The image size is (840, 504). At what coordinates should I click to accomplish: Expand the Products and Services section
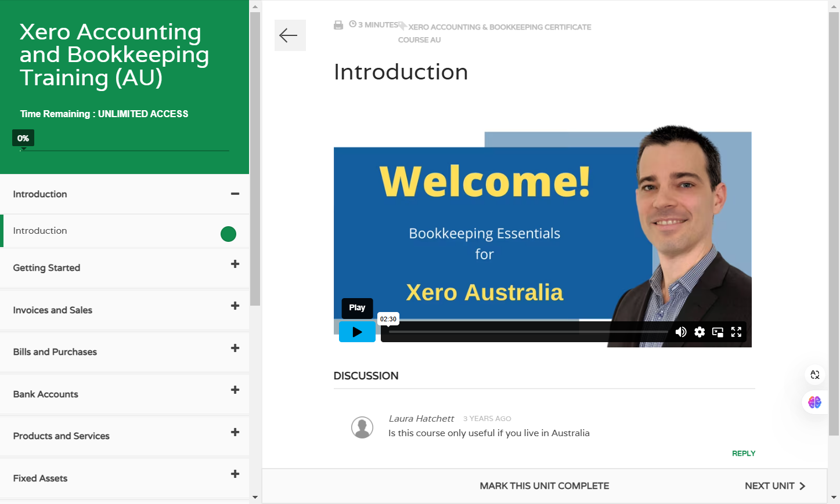coord(235,432)
